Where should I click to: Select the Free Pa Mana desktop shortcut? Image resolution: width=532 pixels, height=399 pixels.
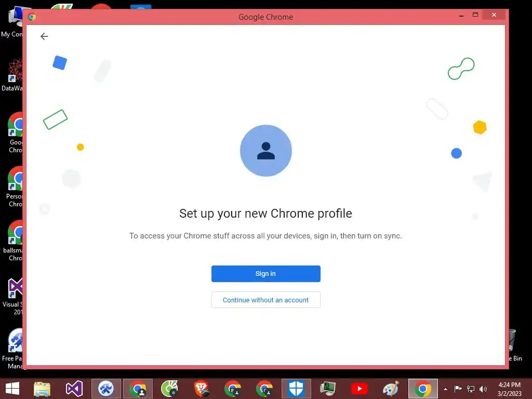12,349
